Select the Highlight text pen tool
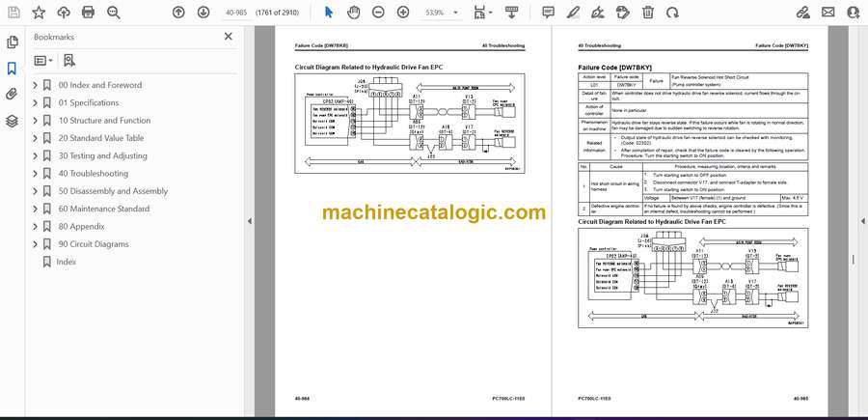868x420 pixels. [x=573, y=13]
